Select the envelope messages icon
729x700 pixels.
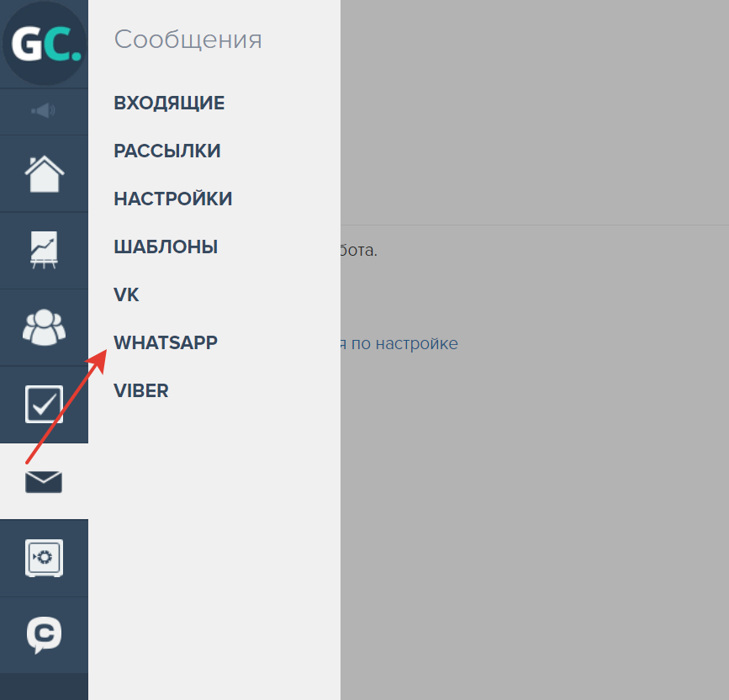(44, 482)
